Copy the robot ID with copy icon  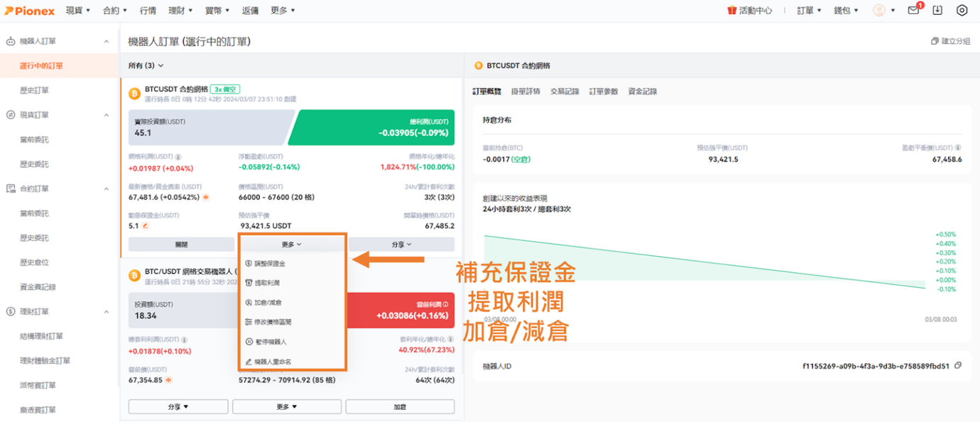click(958, 366)
